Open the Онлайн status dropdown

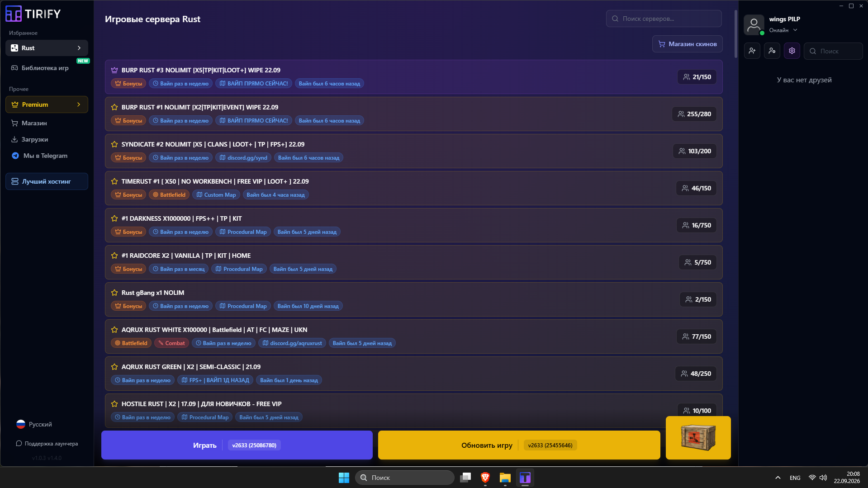tap(783, 30)
